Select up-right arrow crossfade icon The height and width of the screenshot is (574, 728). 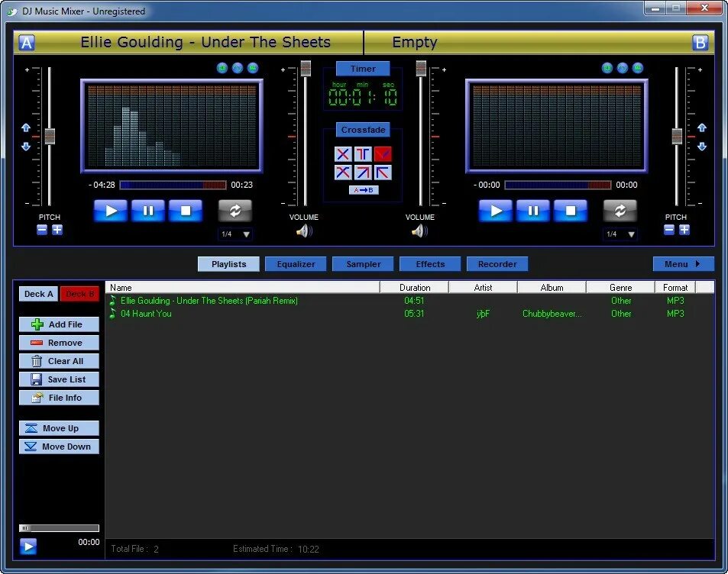click(x=363, y=173)
